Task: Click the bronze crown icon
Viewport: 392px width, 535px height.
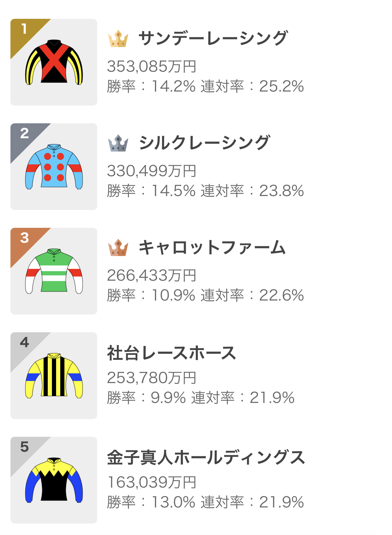Action: tap(118, 248)
